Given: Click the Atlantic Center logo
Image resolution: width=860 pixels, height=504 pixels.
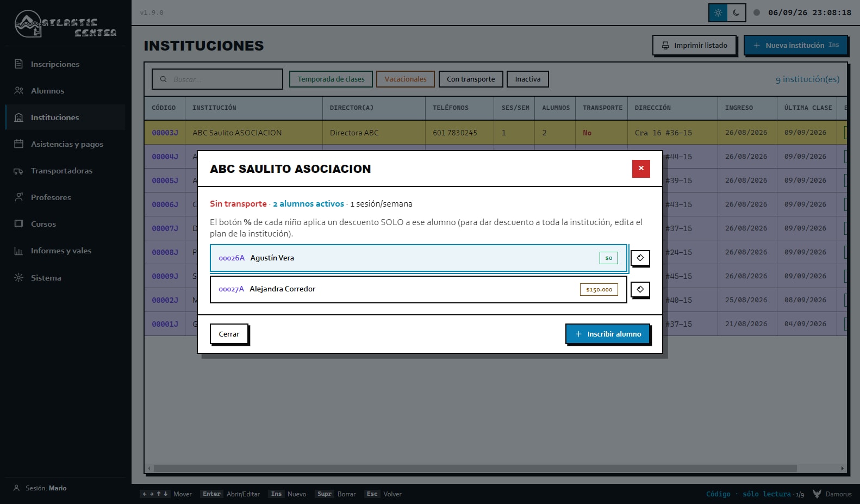Looking at the screenshot, I should tap(65, 24).
